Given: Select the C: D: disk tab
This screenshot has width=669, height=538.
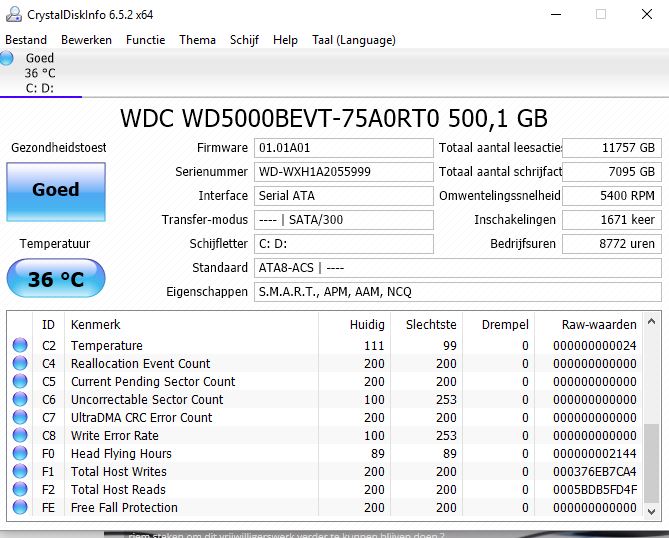Looking at the screenshot, I should [x=40, y=88].
